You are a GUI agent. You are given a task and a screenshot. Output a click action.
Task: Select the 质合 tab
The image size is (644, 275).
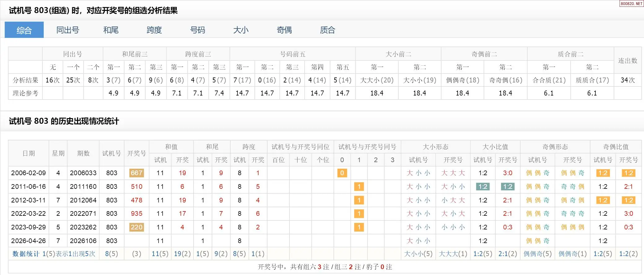tap(328, 30)
